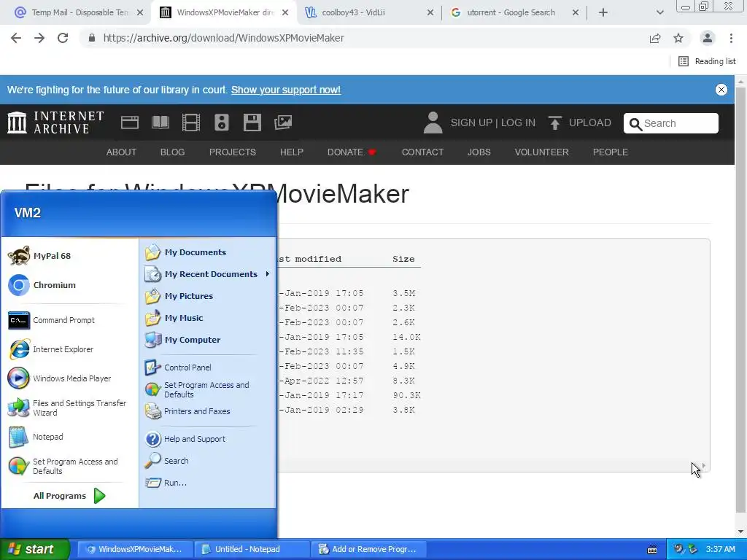Go back to the previous page
This screenshot has height=560, width=747.
[x=16, y=38]
